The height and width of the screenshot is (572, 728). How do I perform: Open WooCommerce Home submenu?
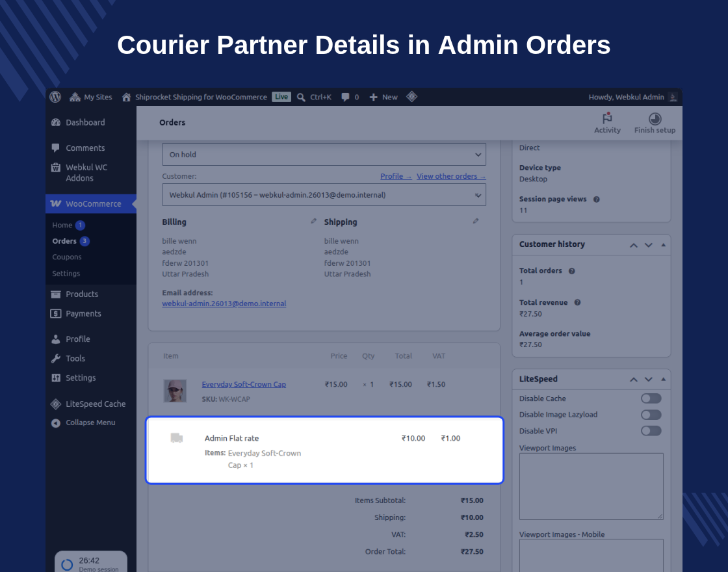[x=62, y=225]
